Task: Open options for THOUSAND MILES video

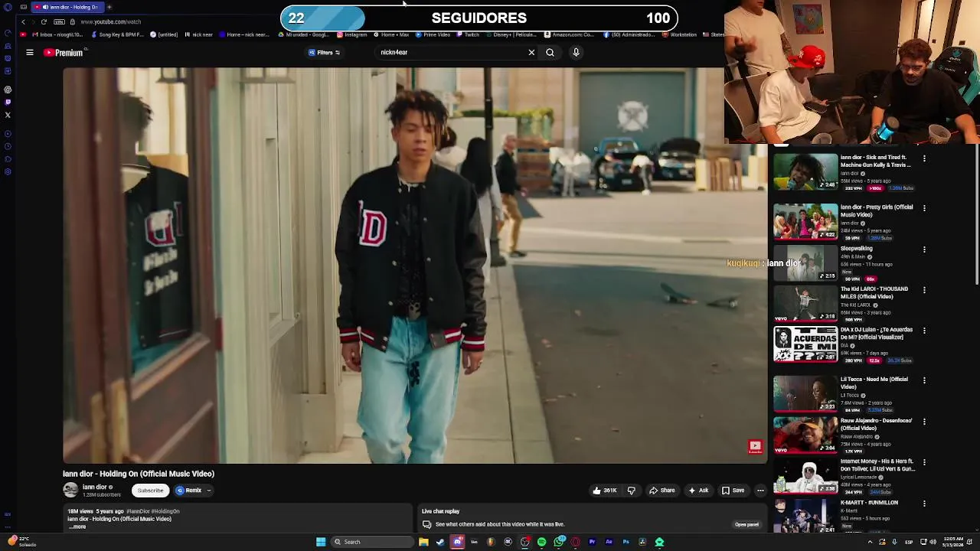Action: pyautogui.click(x=924, y=290)
